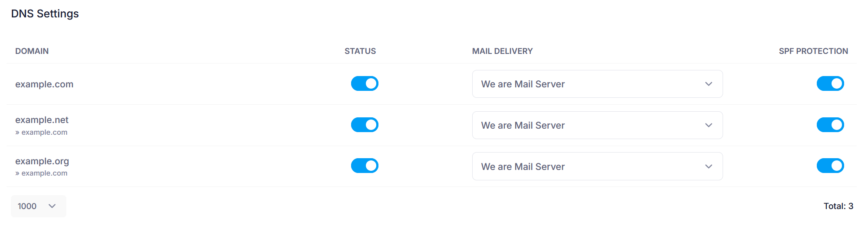
Task: Click chevron arrow in example.org mail dropdown
Action: click(708, 166)
